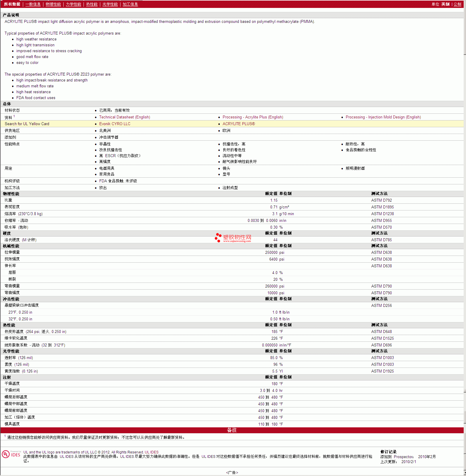466x476 pixels.
Task: Click the 冲击调节器 additive entry
Action: coord(109,137)
